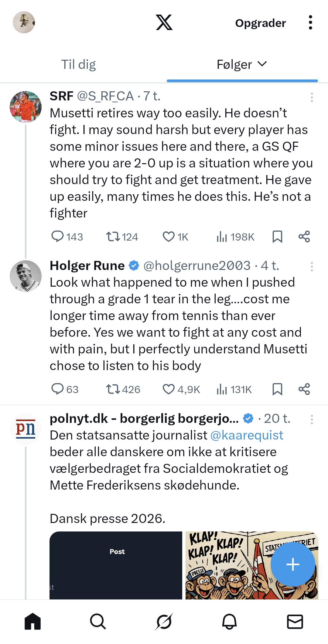Open Grok from the bottom bar
The width and height of the screenshot is (328, 644).
(164, 622)
